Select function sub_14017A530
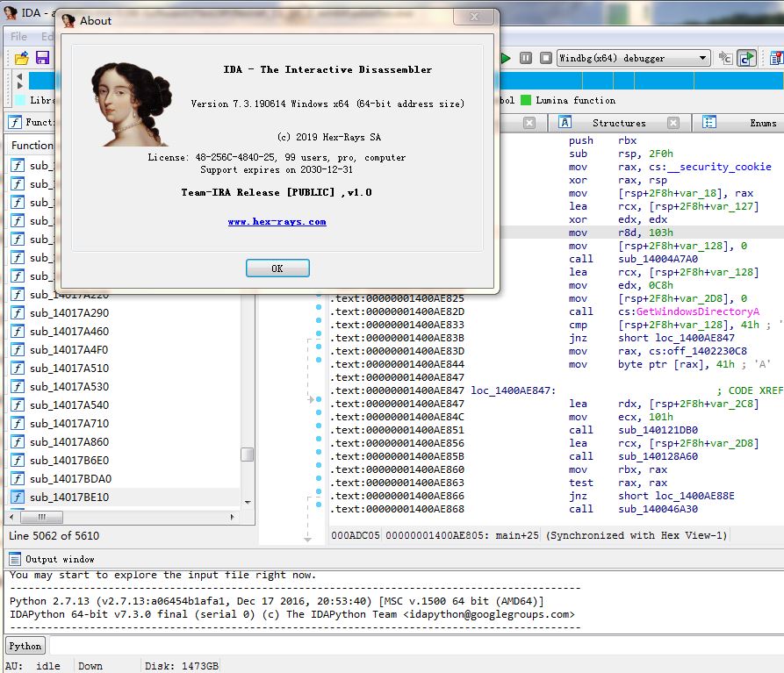784x673 pixels. point(69,387)
